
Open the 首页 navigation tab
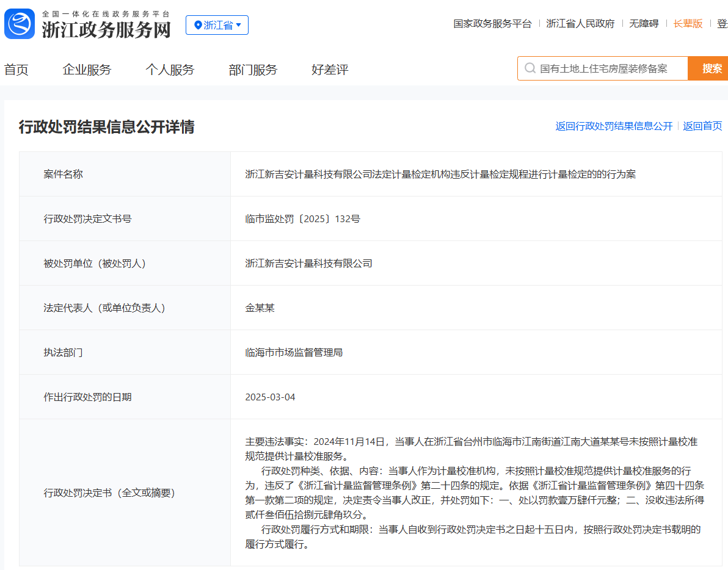[x=16, y=70]
